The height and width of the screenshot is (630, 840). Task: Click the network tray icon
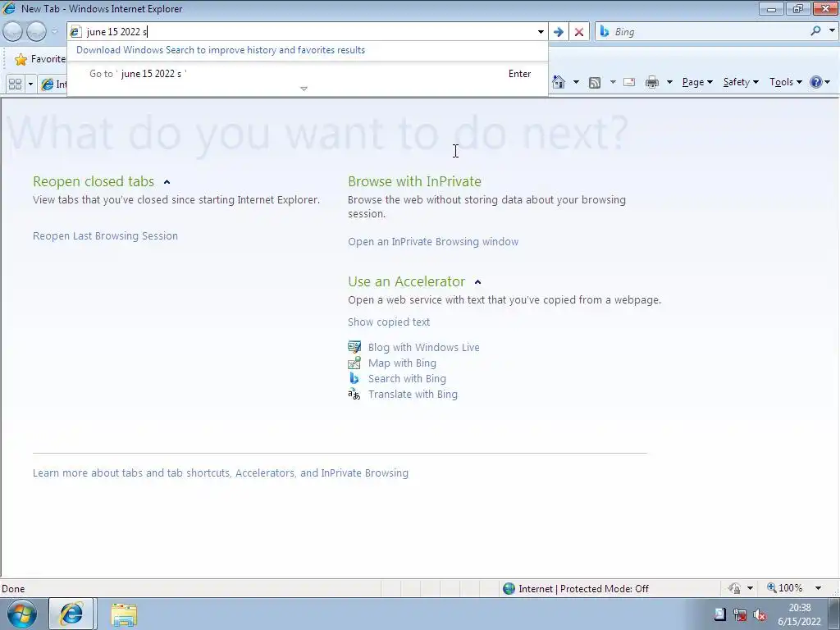pos(740,614)
